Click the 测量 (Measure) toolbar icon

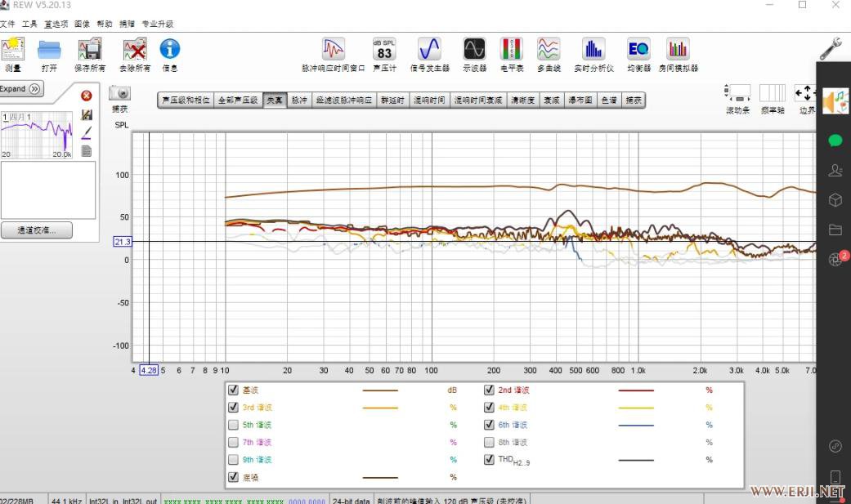point(13,51)
